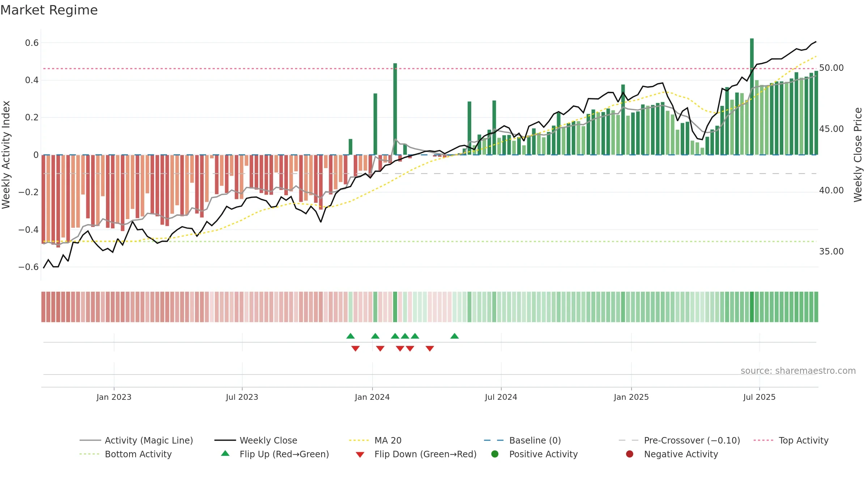Image resolution: width=868 pixels, height=488 pixels.
Task: Click the Weekly Activity Index axis title
Action: click(x=6, y=155)
